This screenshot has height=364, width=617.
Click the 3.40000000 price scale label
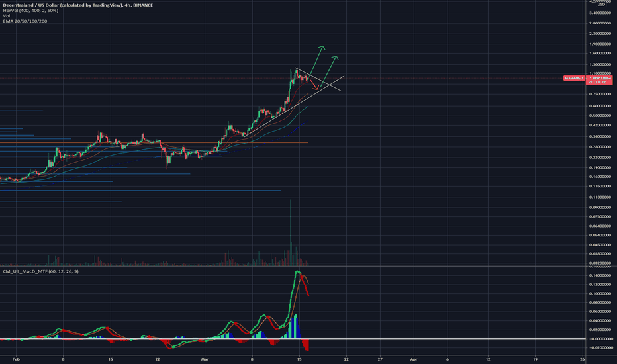tap(600, 13)
